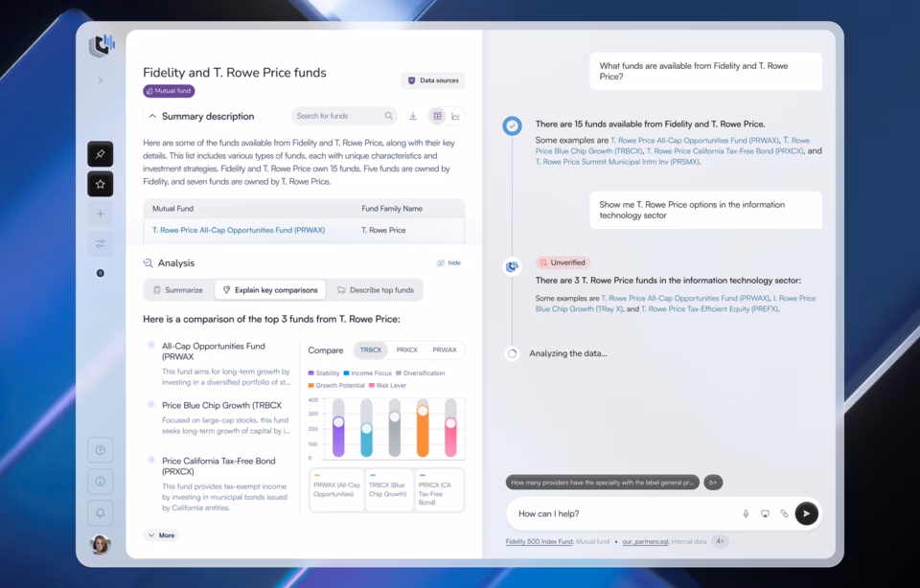Click the microphone icon
This screenshot has height=588, width=920.
tap(746, 513)
